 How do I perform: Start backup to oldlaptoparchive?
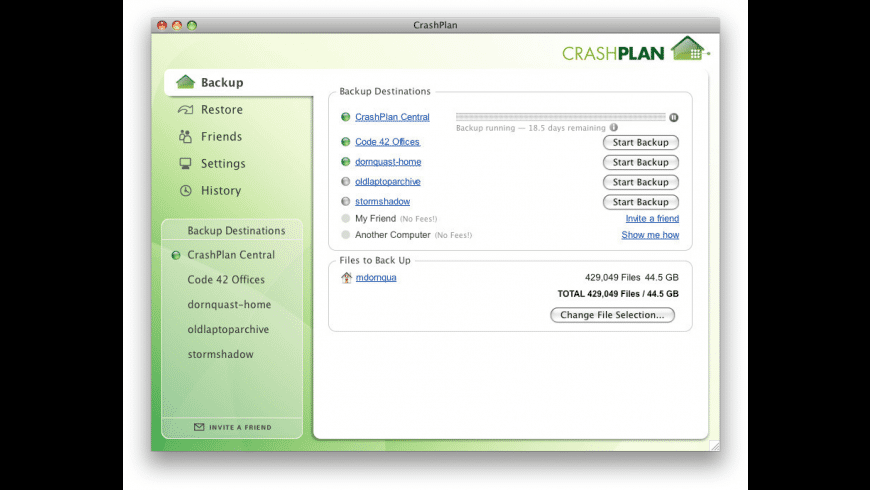[x=641, y=183]
